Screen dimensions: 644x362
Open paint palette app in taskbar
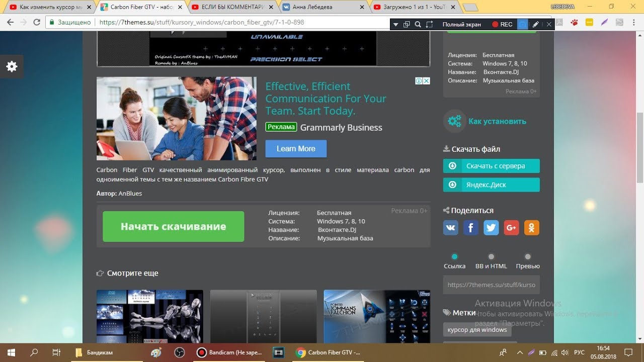[156, 352]
